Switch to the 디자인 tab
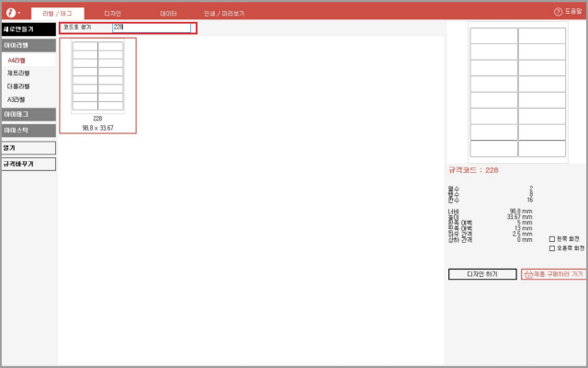The width and height of the screenshot is (588, 368). pyautogui.click(x=112, y=14)
